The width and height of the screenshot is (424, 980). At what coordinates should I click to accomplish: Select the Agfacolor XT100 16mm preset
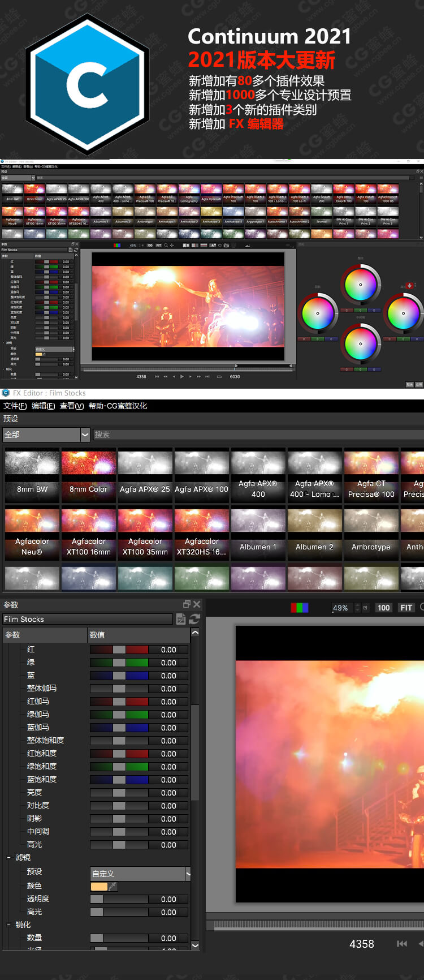click(89, 534)
